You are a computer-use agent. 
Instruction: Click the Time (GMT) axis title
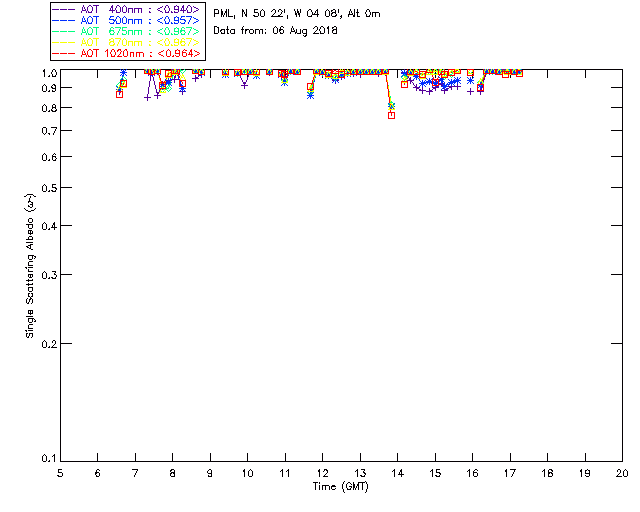pyautogui.click(x=340, y=487)
